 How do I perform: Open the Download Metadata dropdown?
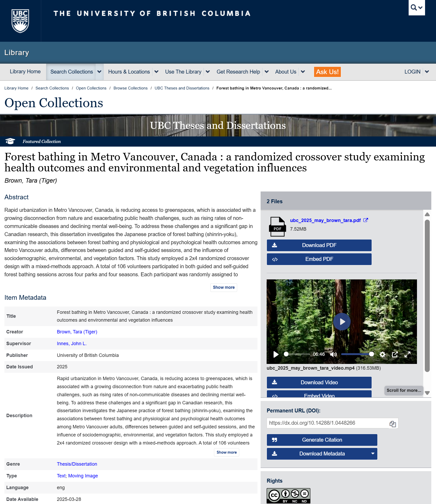pos(373,454)
